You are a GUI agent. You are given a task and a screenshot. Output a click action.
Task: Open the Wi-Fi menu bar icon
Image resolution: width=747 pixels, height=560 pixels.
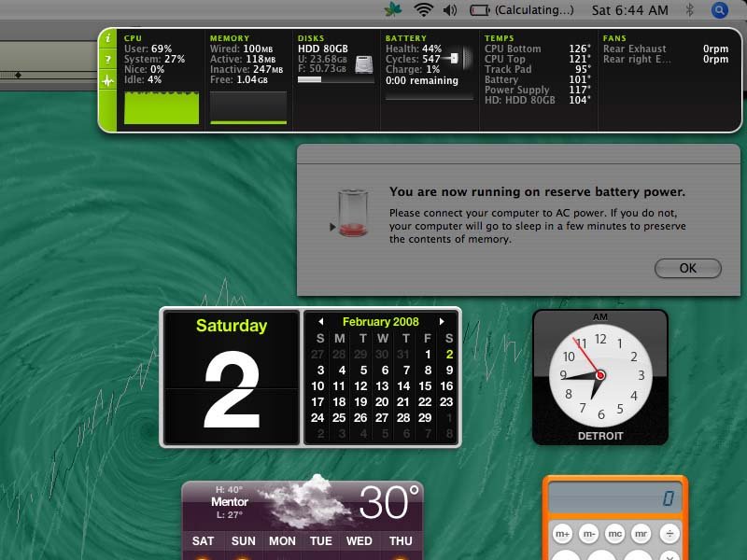pyautogui.click(x=423, y=10)
